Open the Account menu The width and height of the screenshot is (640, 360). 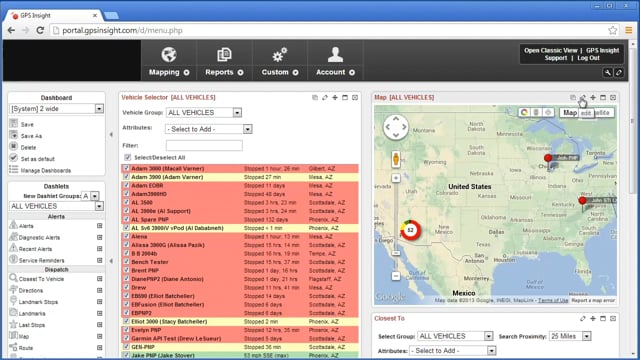[x=335, y=61]
